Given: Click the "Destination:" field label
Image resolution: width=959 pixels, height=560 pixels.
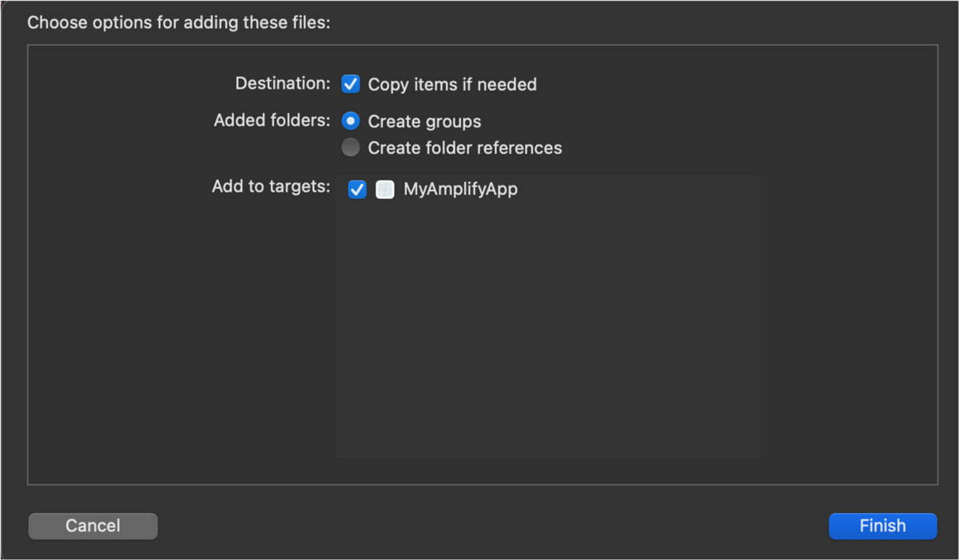Looking at the screenshot, I should [x=282, y=84].
